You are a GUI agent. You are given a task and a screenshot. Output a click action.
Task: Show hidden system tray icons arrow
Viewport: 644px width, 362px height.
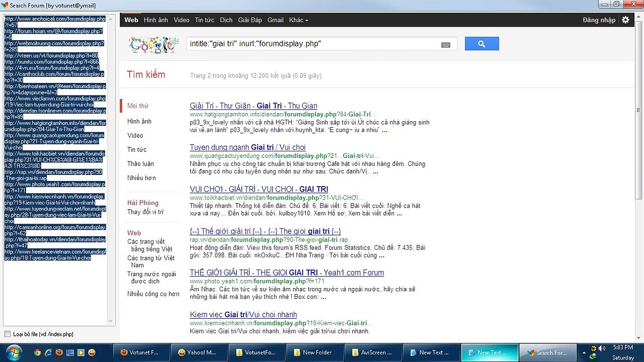[x=584, y=352]
